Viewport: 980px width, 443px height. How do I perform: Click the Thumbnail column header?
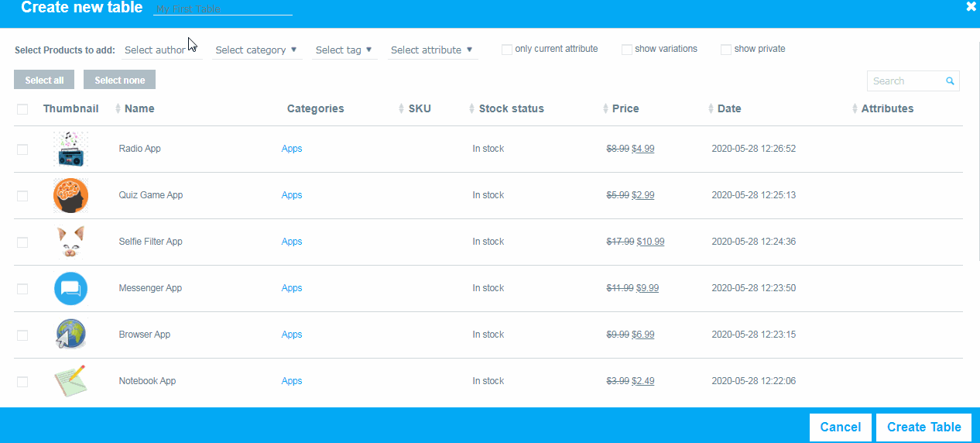pyautogui.click(x=71, y=108)
